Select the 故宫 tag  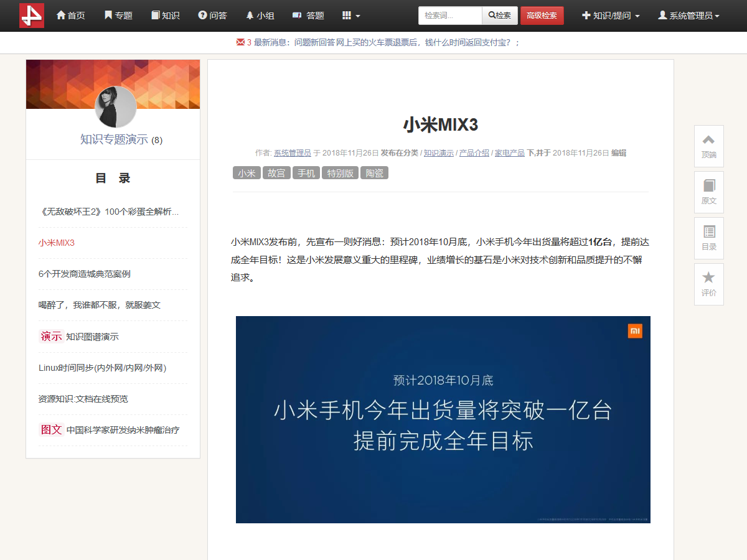click(276, 173)
